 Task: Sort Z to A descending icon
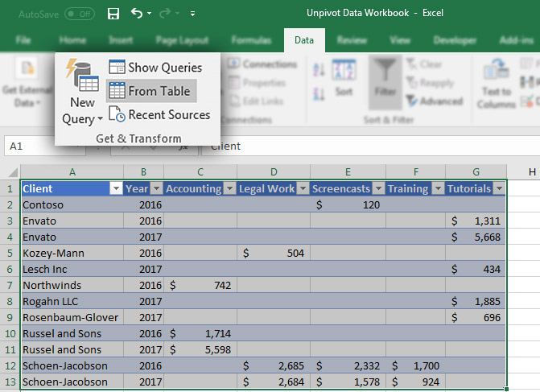pos(319,93)
